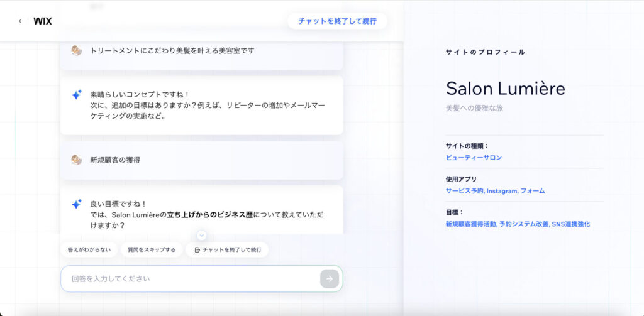Click the user avatar beside 新規顧客の獲得
Viewport: 644px width, 316px height.
76,160
